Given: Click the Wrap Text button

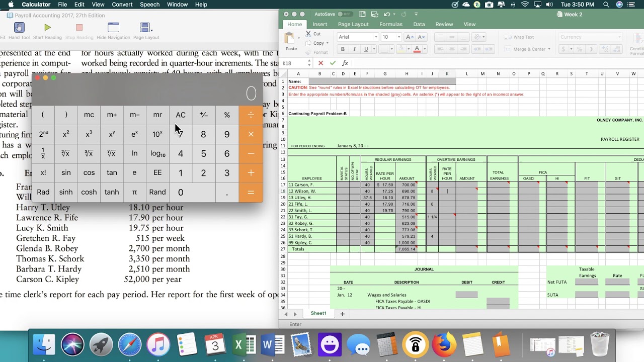Looking at the screenshot, I should point(519,37).
